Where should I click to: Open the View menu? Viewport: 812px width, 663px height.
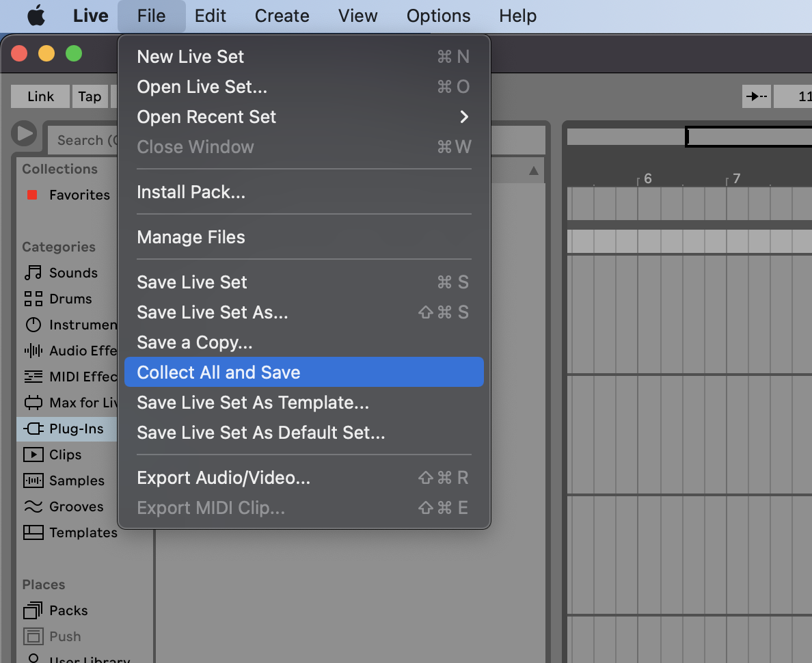[358, 16]
